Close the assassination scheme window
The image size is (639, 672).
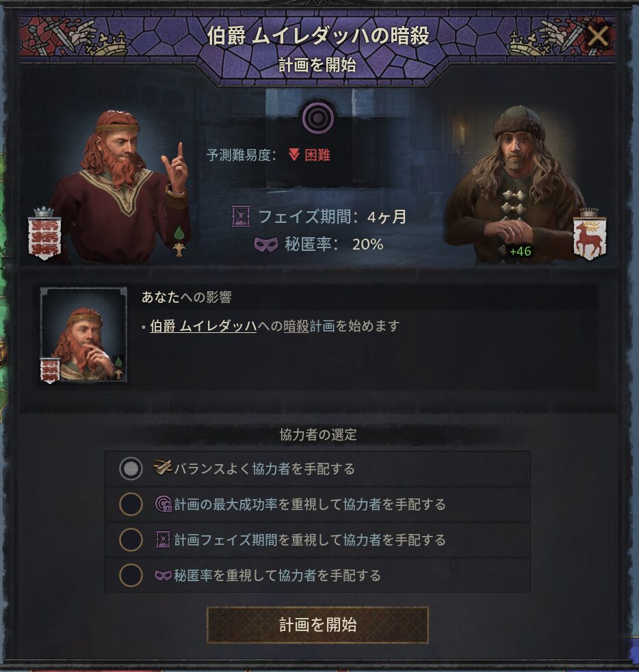tap(597, 36)
